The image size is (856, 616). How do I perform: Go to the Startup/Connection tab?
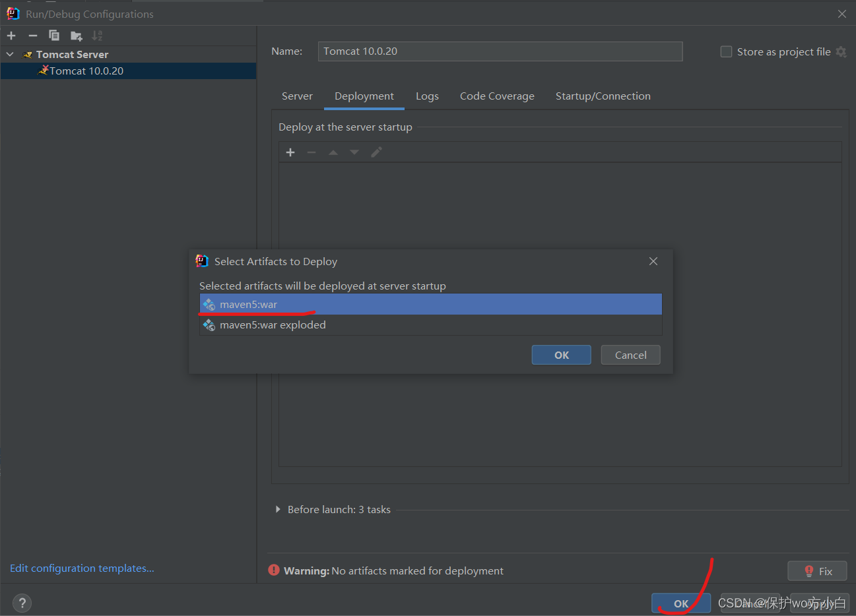tap(603, 96)
